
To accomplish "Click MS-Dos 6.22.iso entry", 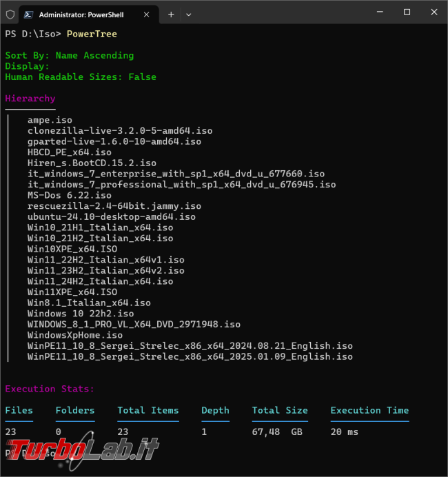I will [70, 195].
